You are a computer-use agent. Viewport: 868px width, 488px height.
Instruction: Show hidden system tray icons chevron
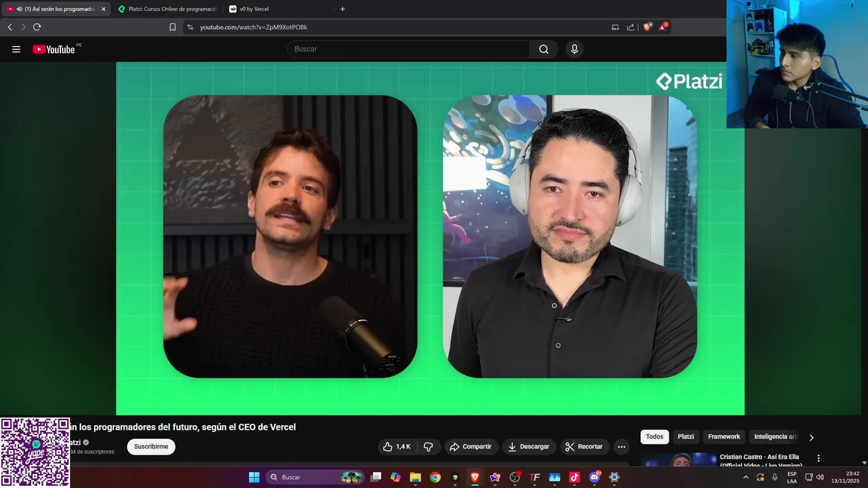[x=746, y=477]
